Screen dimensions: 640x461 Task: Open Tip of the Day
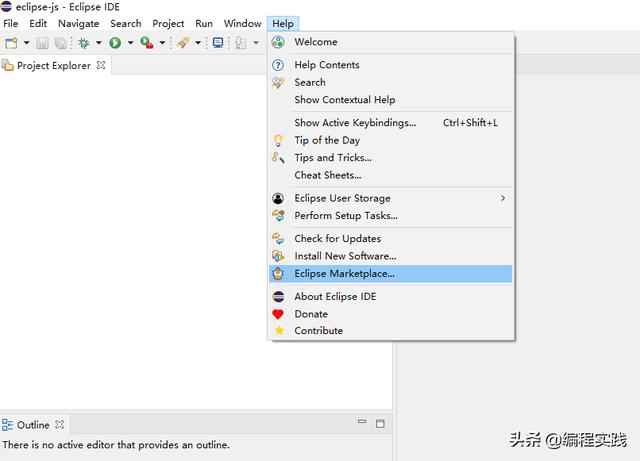(x=391, y=140)
